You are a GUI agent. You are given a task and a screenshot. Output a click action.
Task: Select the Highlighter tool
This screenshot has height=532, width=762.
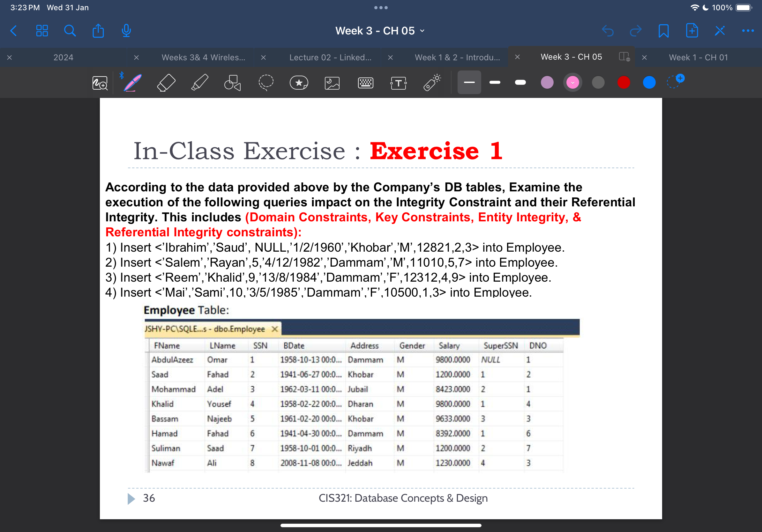tap(200, 83)
